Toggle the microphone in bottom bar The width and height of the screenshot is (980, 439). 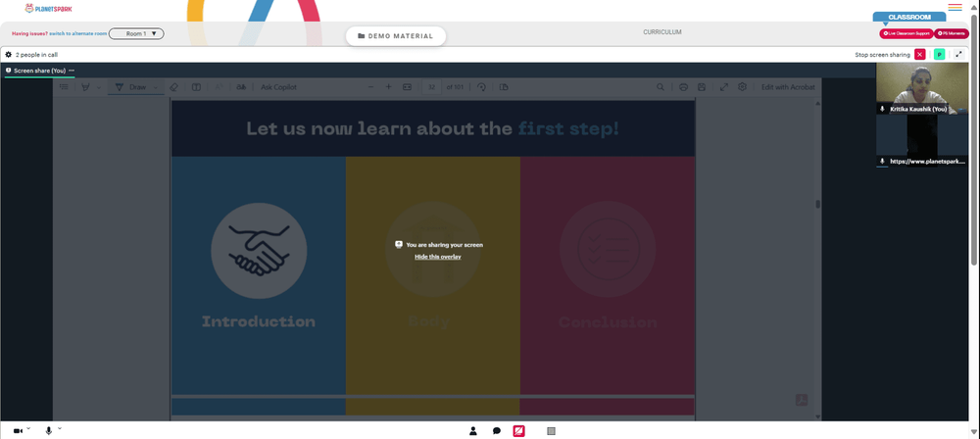[49, 431]
